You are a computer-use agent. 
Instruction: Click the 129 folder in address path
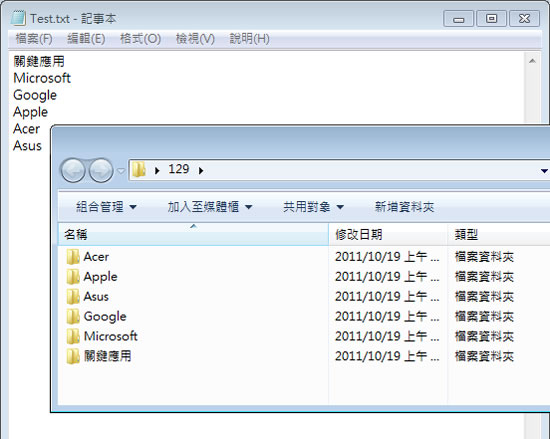(x=179, y=169)
